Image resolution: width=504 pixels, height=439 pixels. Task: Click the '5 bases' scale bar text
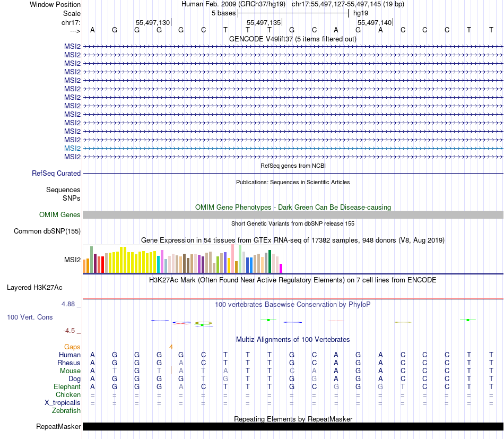click(223, 13)
